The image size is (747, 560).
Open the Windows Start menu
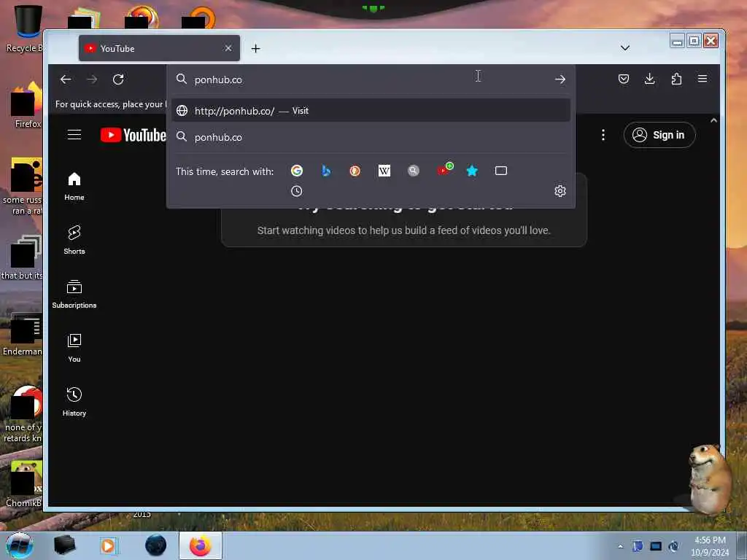click(x=20, y=545)
